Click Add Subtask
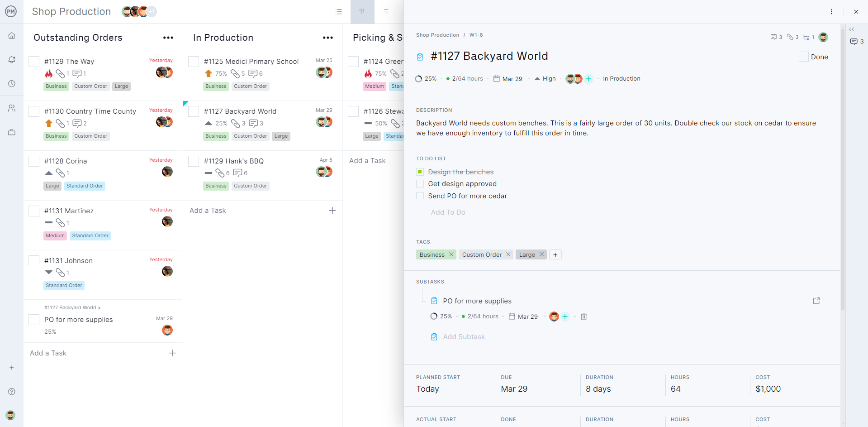 click(464, 337)
